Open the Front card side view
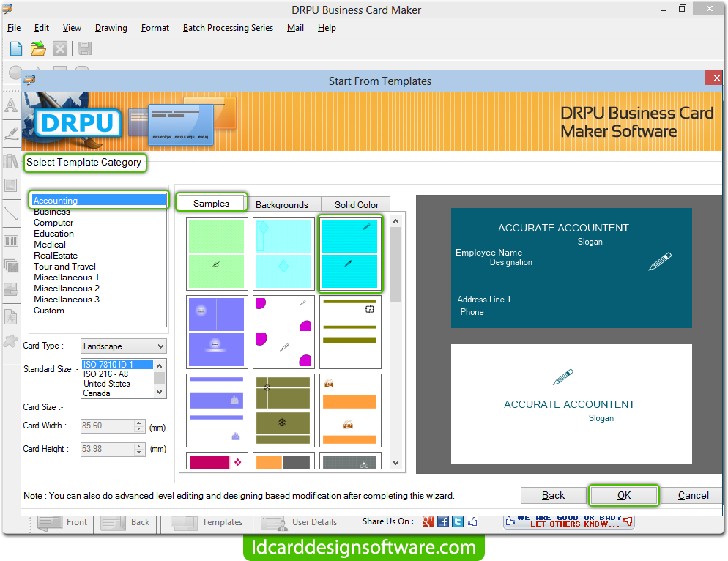Viewport: 728px width, 561px height. tap(63, 522)
